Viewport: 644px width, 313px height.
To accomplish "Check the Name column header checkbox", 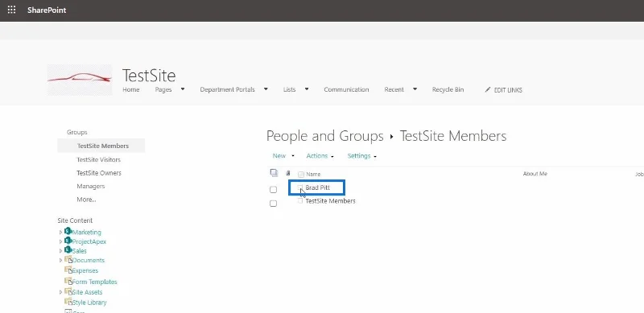I will point(300,174).
